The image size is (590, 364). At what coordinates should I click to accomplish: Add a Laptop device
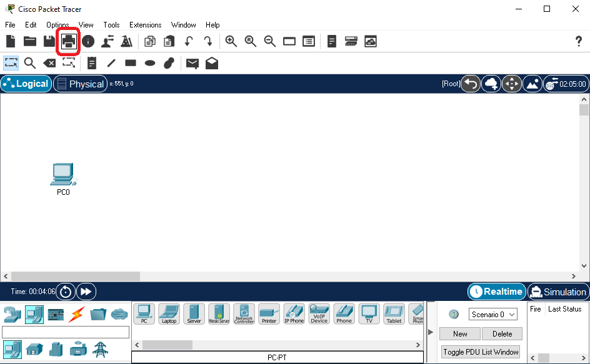[x=169, y=313]
